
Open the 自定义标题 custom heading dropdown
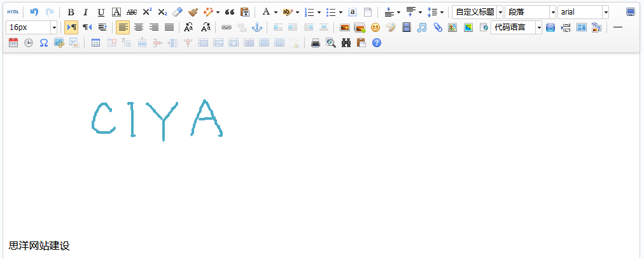tap(500, 12)
